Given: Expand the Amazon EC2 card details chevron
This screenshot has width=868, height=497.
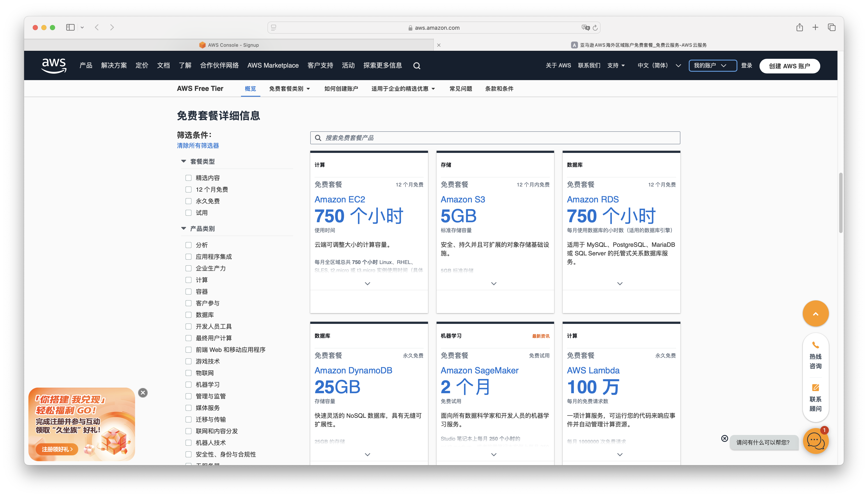Looking at the screenshot, I should [367, 284].
